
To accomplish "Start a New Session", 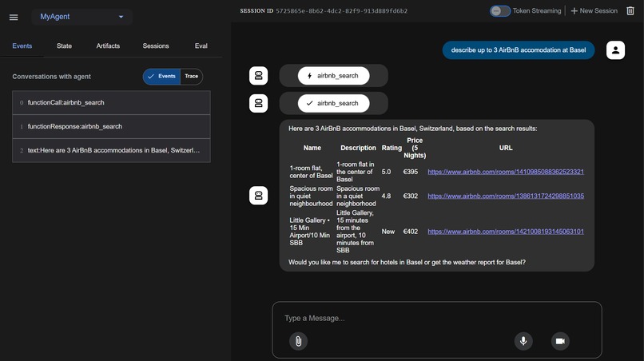I will [x=594, y=11].
